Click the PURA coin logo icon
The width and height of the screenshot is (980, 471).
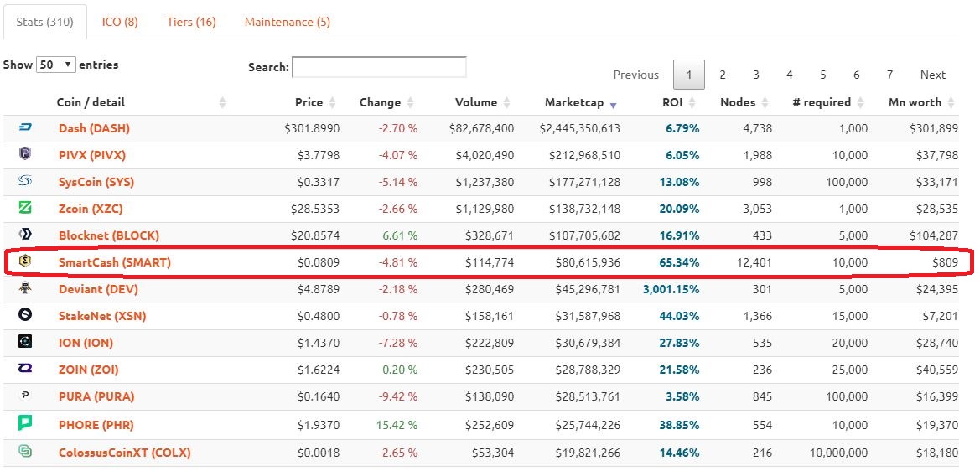pos(26,396)
